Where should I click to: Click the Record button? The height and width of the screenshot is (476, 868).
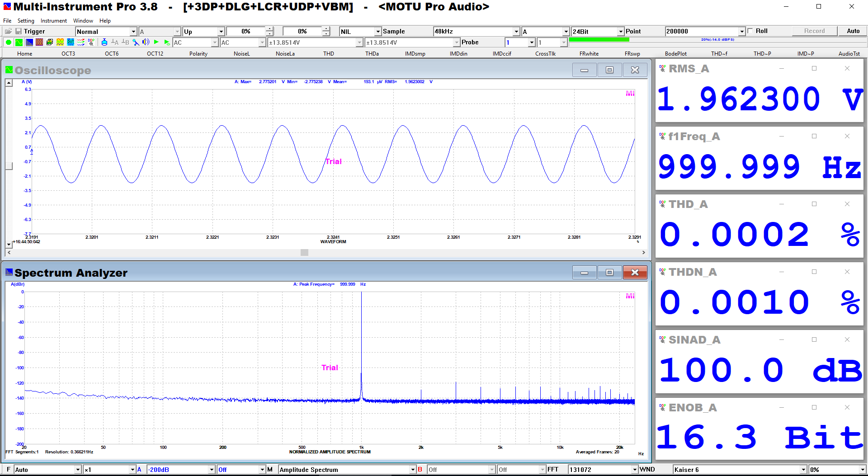[x=814, y=31]
